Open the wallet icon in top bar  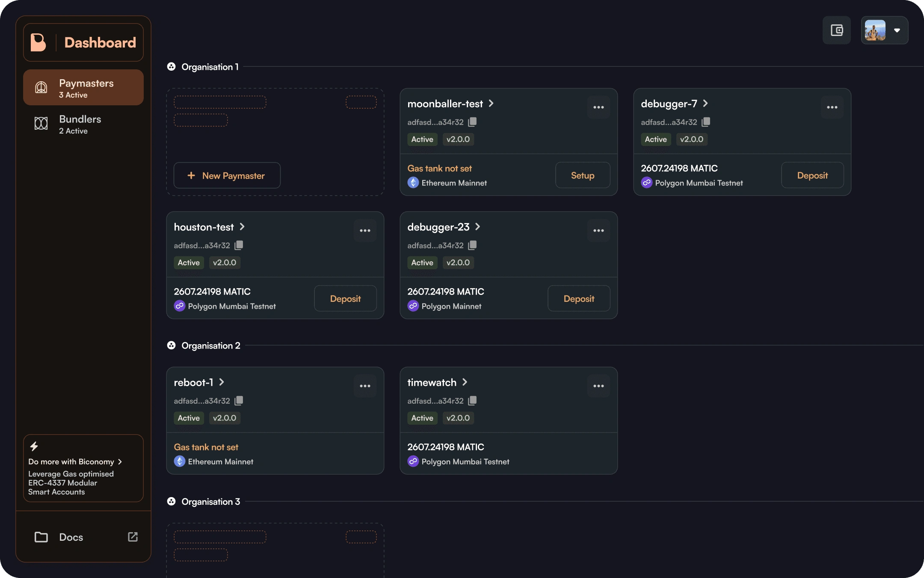pos(836,30)
